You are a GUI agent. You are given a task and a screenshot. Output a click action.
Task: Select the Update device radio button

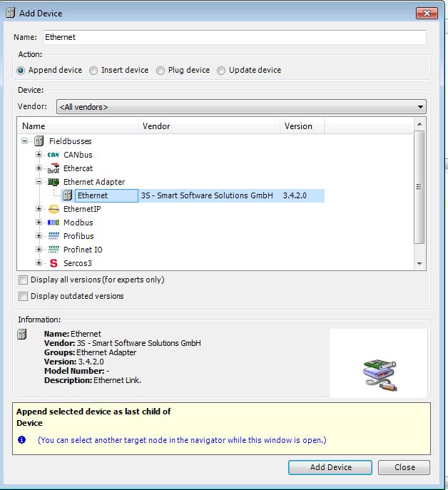point(221,71)
